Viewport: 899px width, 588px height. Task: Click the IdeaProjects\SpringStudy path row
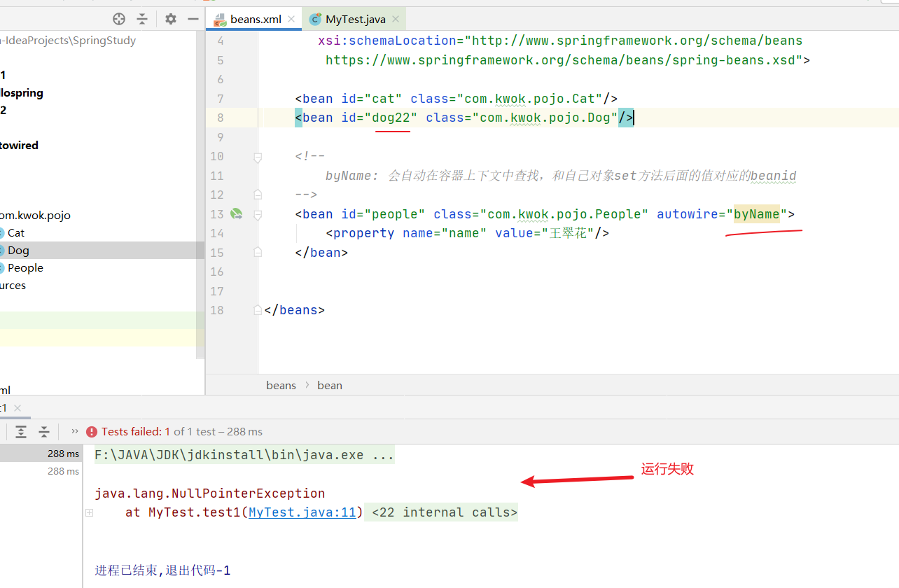(x=68, y=41)
